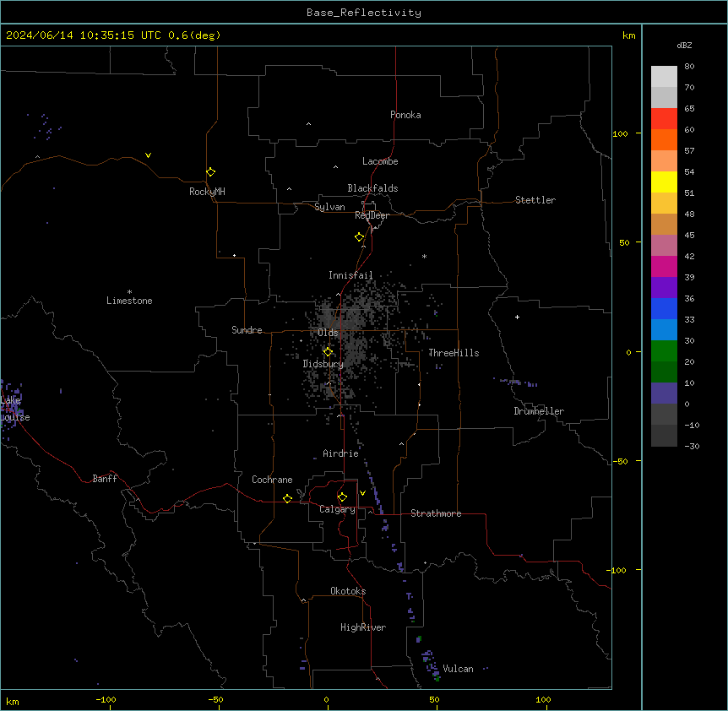Viewport: 728px width, 711px height.
Task: Click the yellow diamond marker near RockyMH
Action: [211, 172]
